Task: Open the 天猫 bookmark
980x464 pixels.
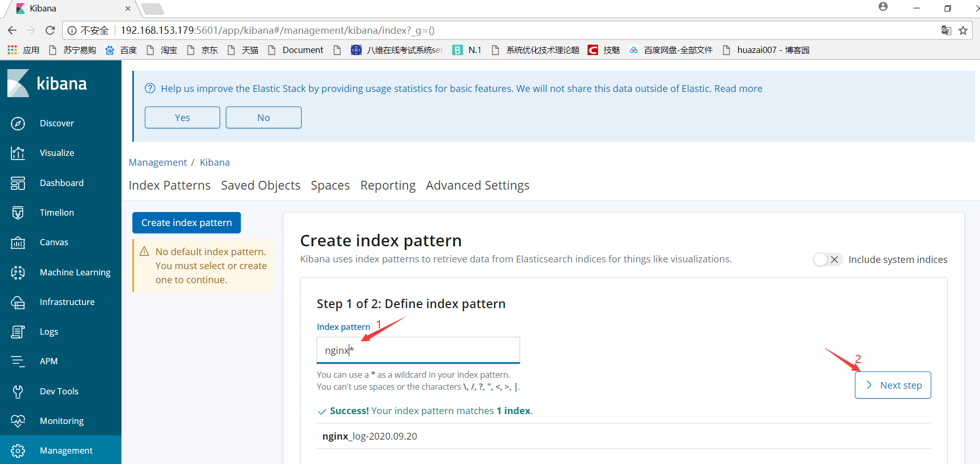Action: 243,50
